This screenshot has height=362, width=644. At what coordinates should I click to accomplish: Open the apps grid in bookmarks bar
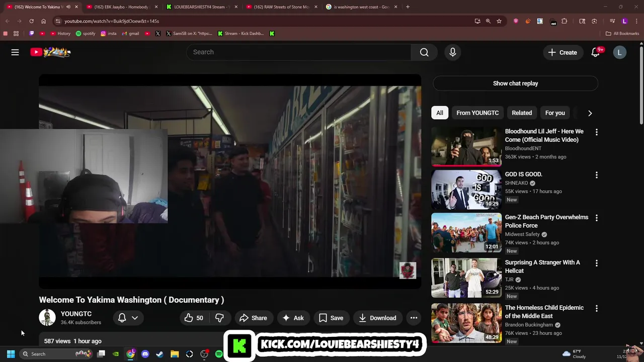(16, 34)
